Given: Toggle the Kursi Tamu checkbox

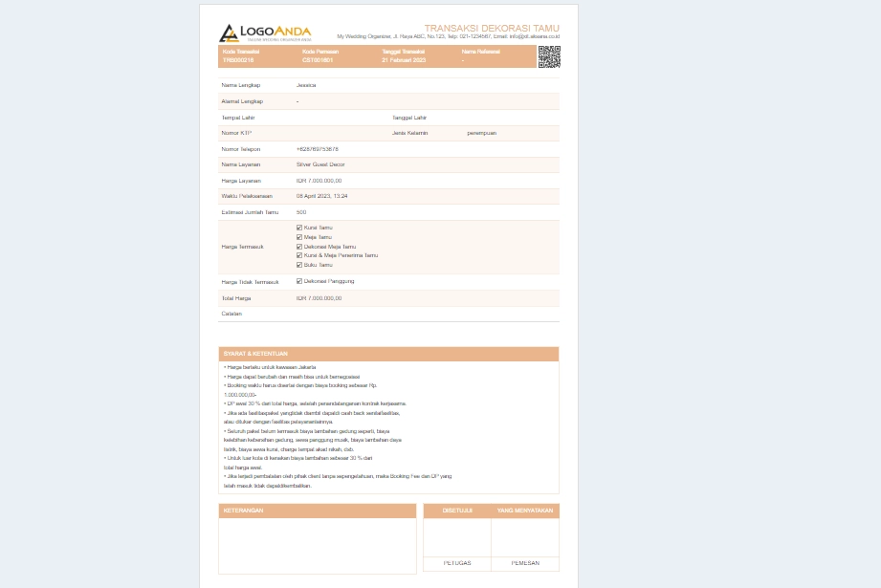Looking at the screenshot, I should (299, 228).
